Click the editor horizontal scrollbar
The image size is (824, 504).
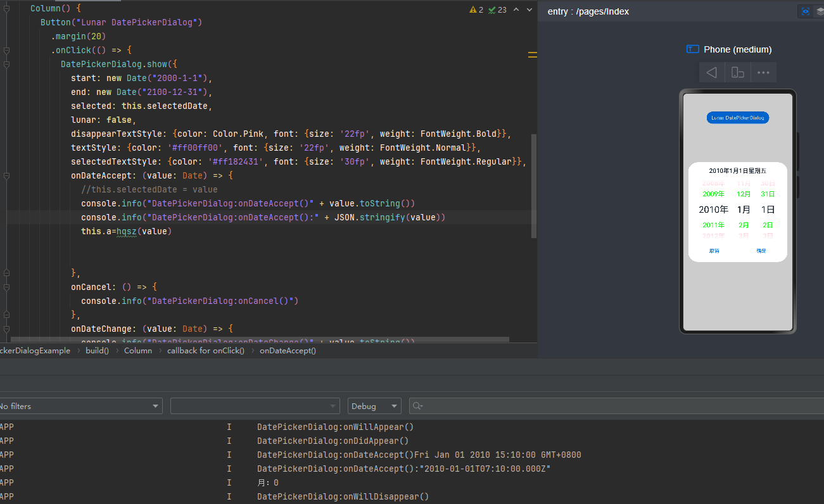pos(260,340)
